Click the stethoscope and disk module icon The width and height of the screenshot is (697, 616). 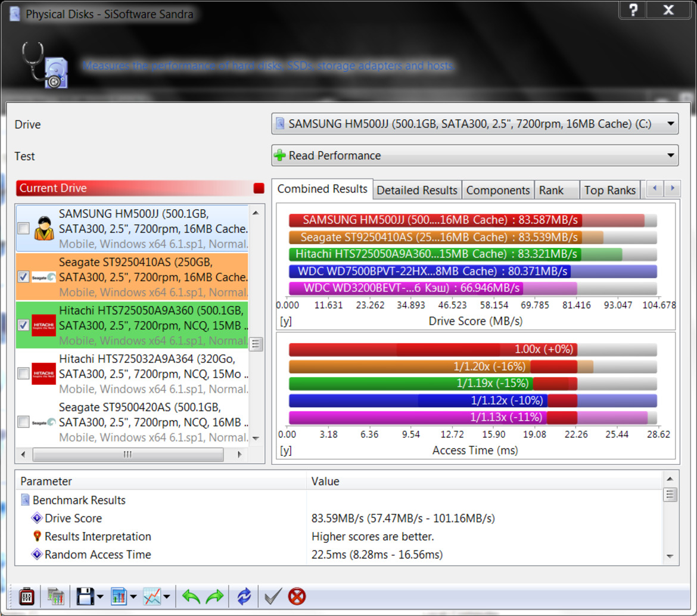[45, 66]
